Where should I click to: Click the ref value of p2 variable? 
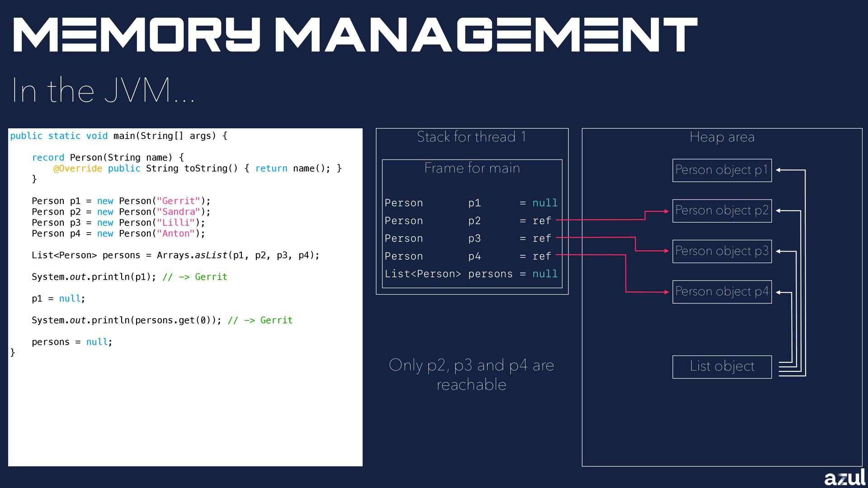(x=542, y=221)
